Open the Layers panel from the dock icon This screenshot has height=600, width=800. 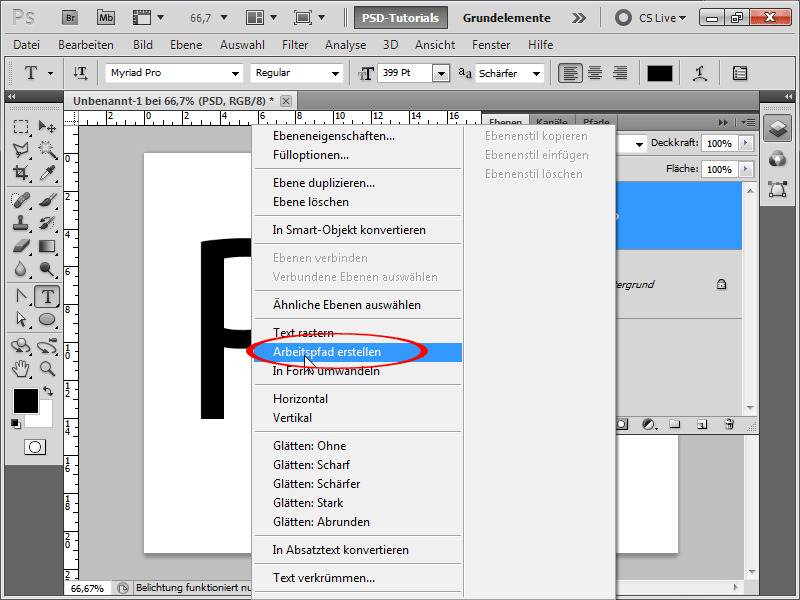point(778,128)
